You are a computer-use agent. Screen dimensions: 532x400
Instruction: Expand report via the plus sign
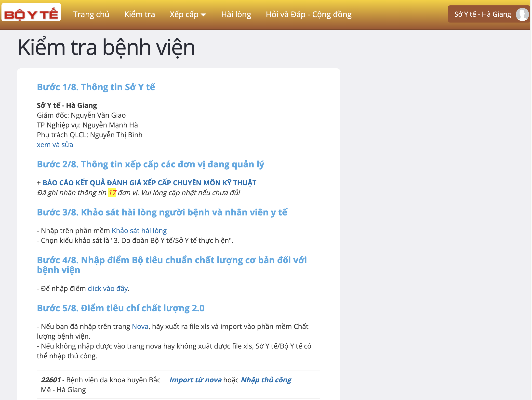pos(39,183)
